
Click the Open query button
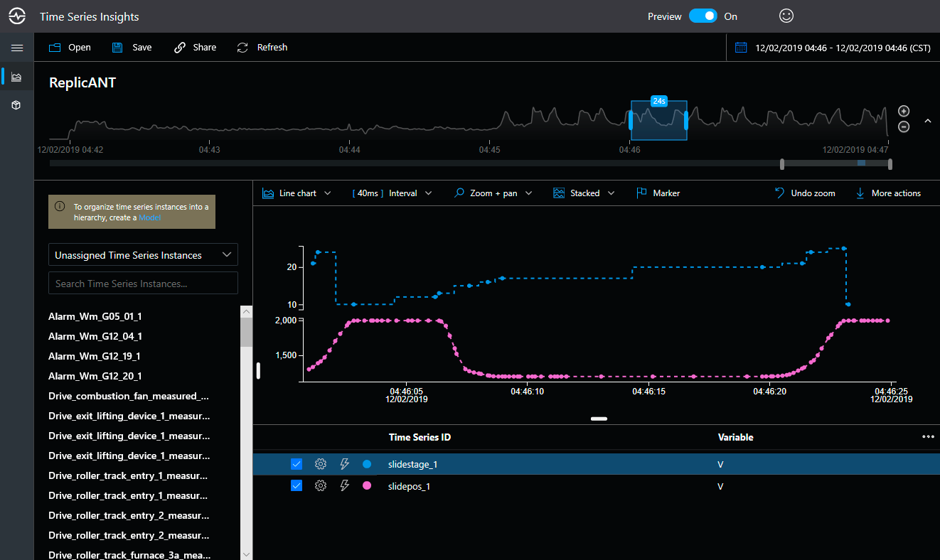[70, 48]
